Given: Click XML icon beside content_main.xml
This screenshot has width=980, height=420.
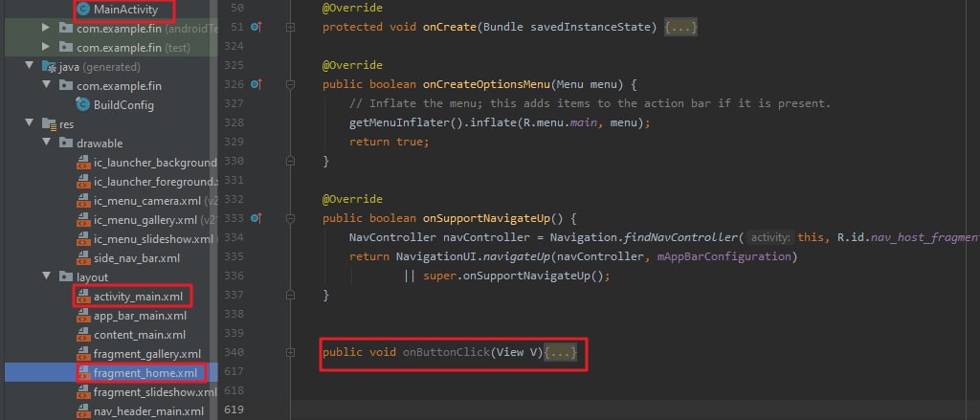Looking at the screenshot, I should point(83,335).
